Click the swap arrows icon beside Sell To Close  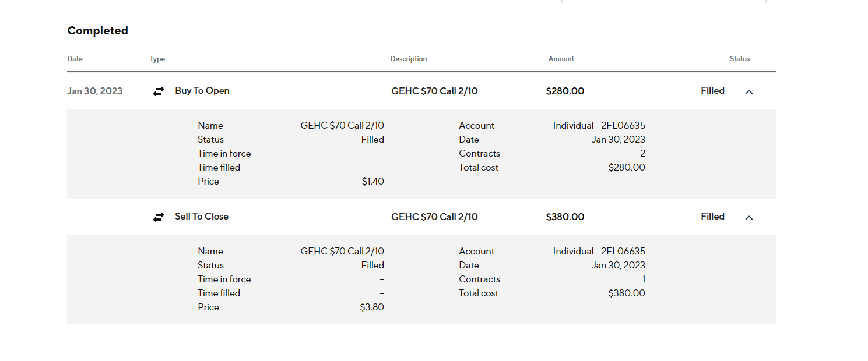159,217
